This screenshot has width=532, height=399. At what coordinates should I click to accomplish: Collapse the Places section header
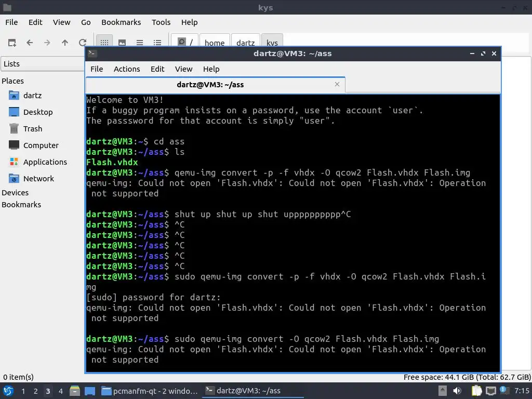click(x=12, y=81)
